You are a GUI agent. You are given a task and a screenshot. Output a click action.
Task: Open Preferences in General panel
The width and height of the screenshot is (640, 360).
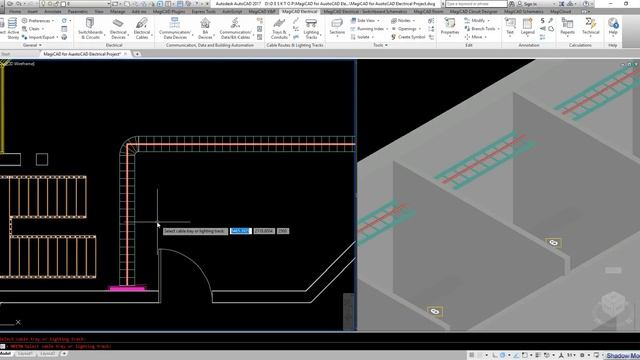(x=38, y=20)
